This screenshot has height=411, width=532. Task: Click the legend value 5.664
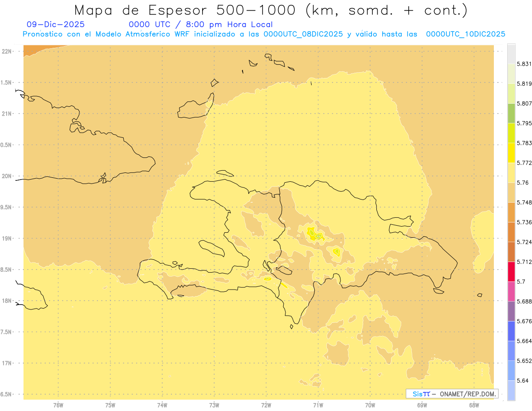click(x=524, y=341)
